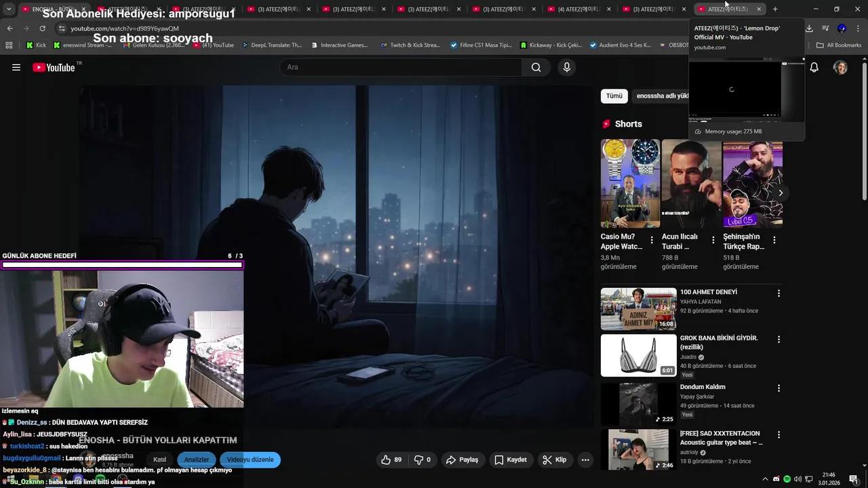
Task: Open the Şehinşah'ın Türkçe Rap short
Action: click(752, 183)
